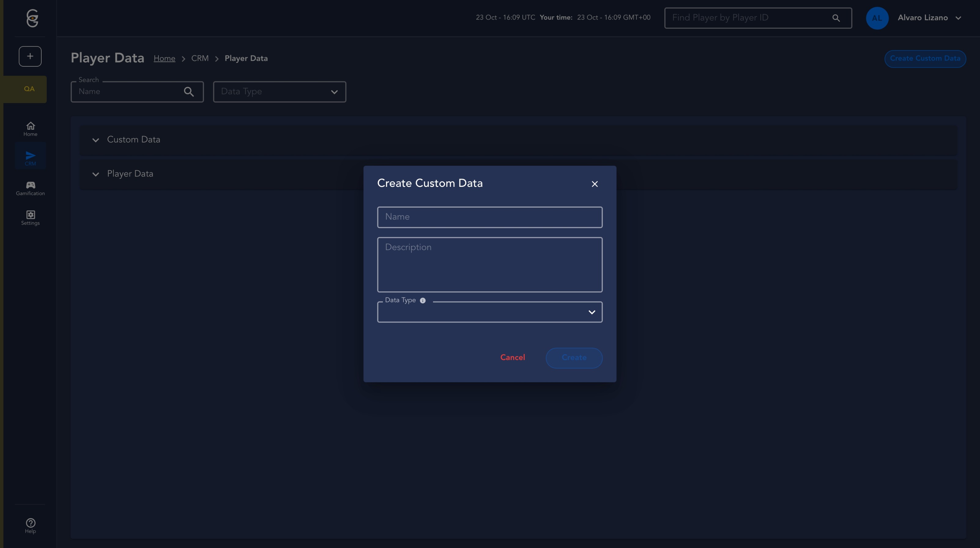The width and height of the screenshot is (980, 548).
Task: Open the CRM sidebar section
Action: click(x=31, y=158)
